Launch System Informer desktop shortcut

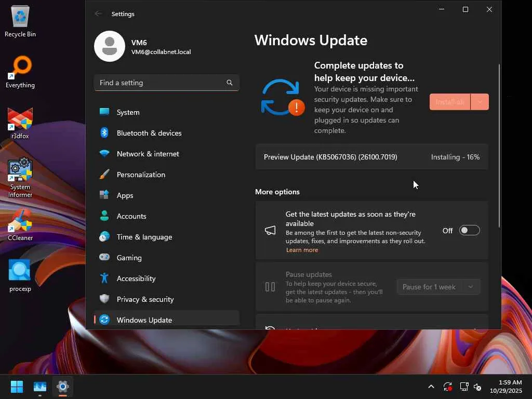[20, 177]
